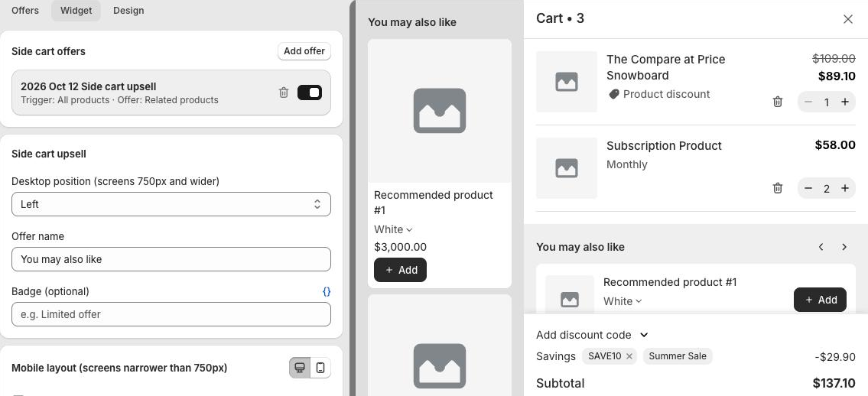Image resolution: width=868 pixels, height=396 pixels.
Task: Add Recommended product #1 from left panel
Action: click(x=400, y=270)
